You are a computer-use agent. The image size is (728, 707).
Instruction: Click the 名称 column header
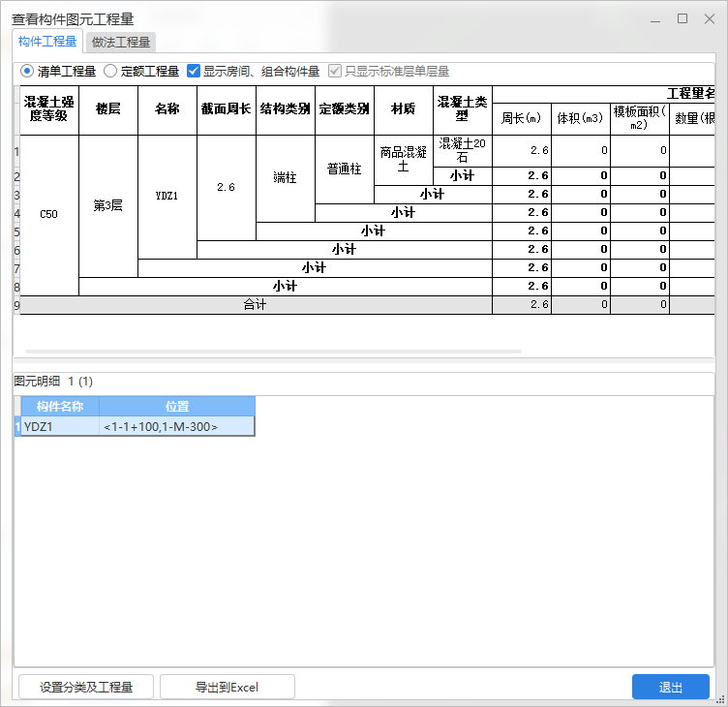pyautogui.click(x=167, y=110)
